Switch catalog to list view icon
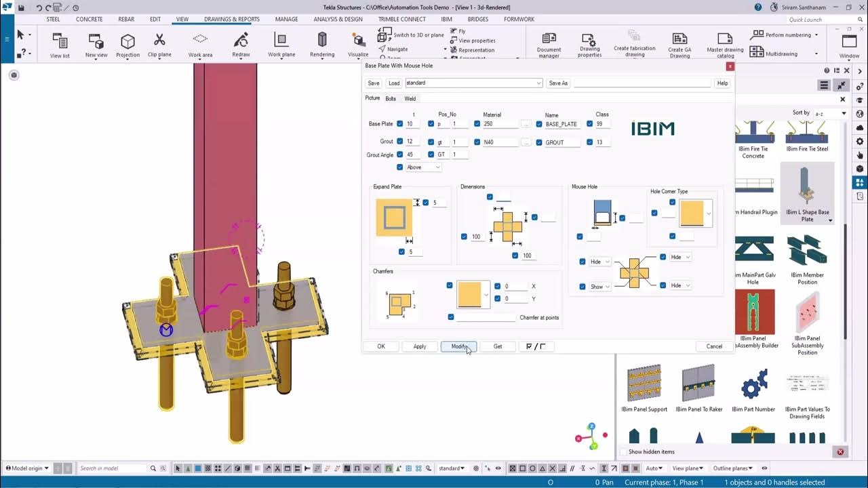The image size is (868, 488). point(824,85)
